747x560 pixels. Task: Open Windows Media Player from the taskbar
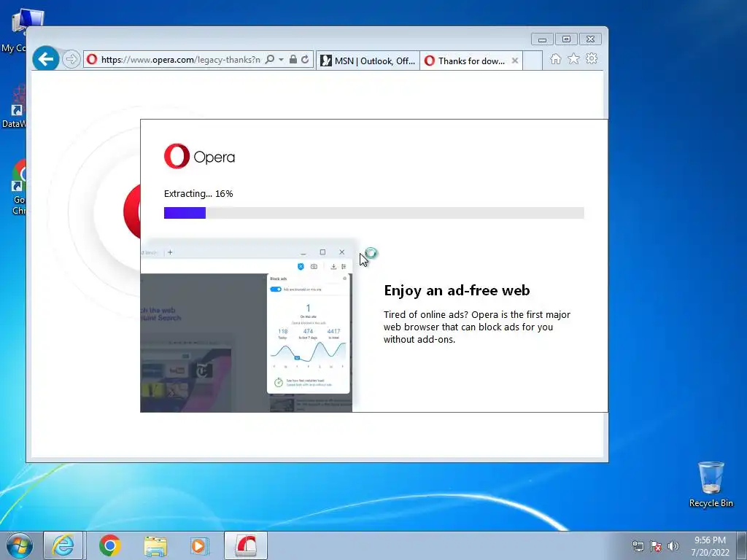click(x=198, y=545)
